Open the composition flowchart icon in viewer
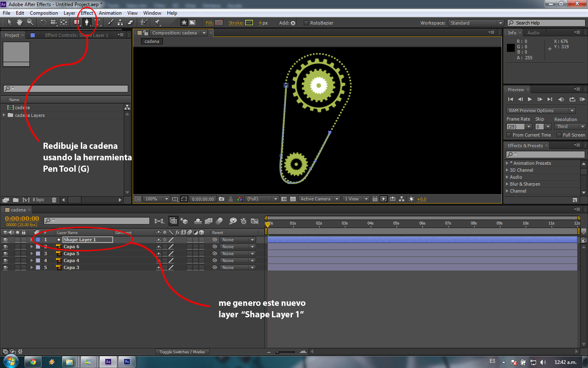Viewport: 588px width, 368px height. click(402, 199)
